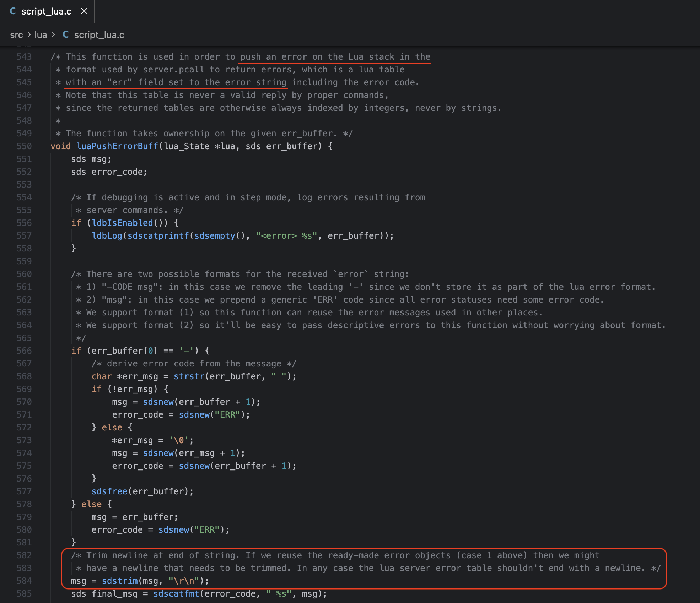700x603 pixels.
Task: Click the C icon in the breadcrumb bar
Action: pos(66,35)
